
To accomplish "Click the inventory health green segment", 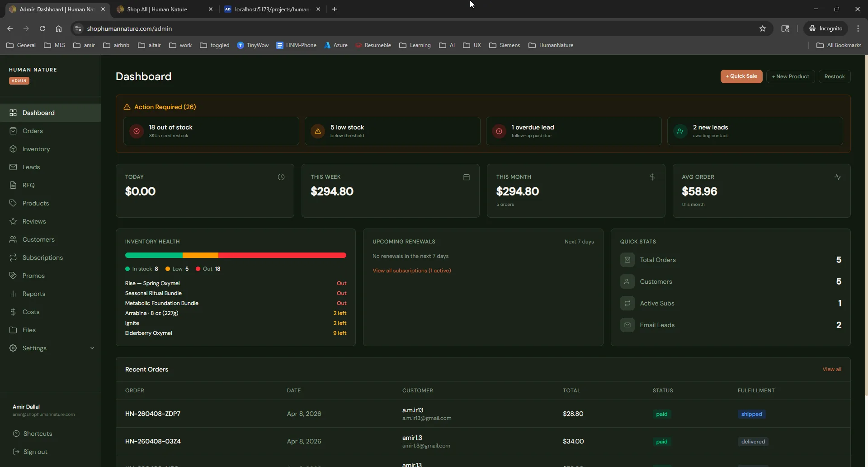I will (x=154, y=255).
